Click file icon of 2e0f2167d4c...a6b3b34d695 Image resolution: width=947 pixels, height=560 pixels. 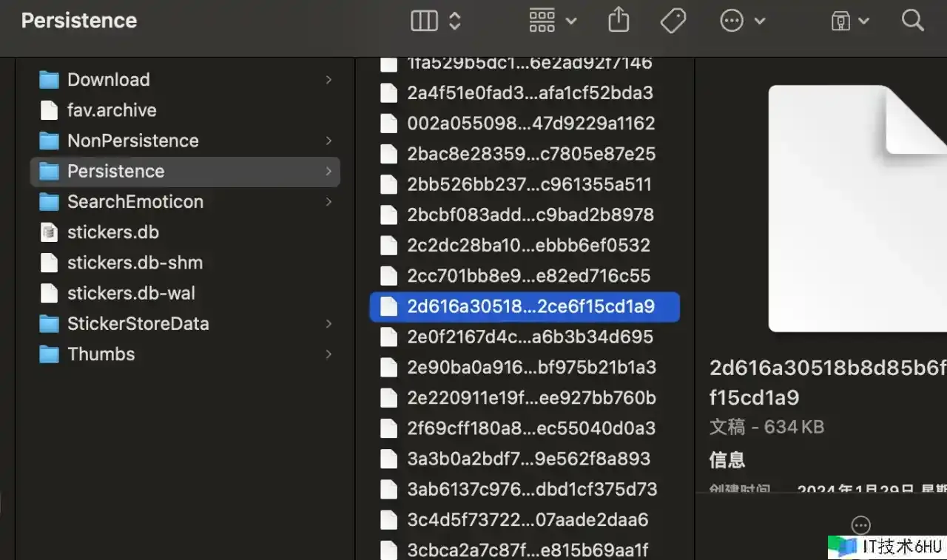[388, 337]
